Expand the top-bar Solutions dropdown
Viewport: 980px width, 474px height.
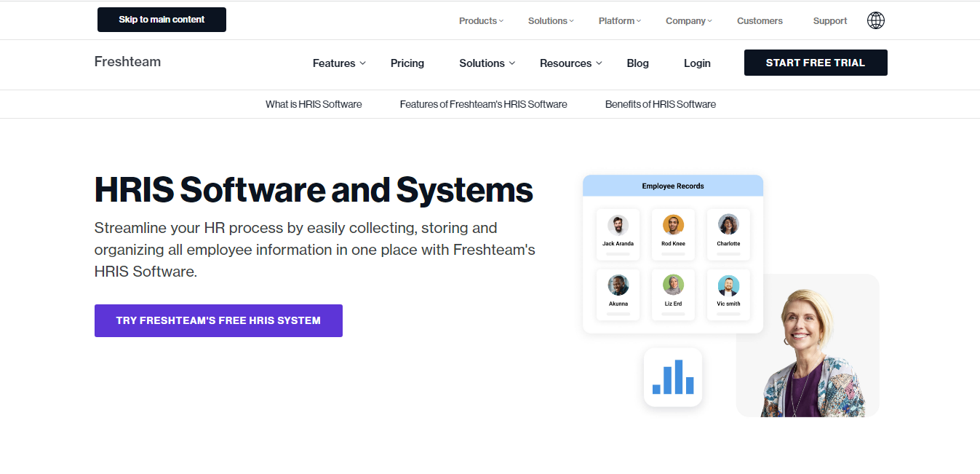point(551,21)
